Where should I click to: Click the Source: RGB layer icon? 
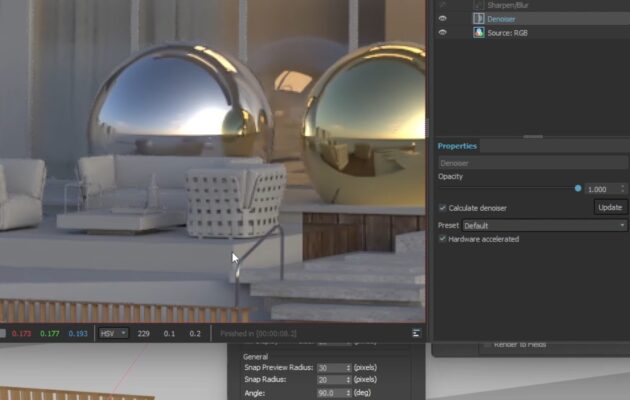[x=478, y=33]
